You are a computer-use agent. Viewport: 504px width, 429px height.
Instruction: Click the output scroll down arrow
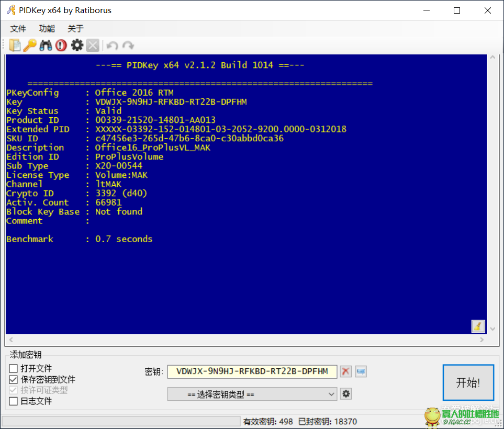point(493,329)
